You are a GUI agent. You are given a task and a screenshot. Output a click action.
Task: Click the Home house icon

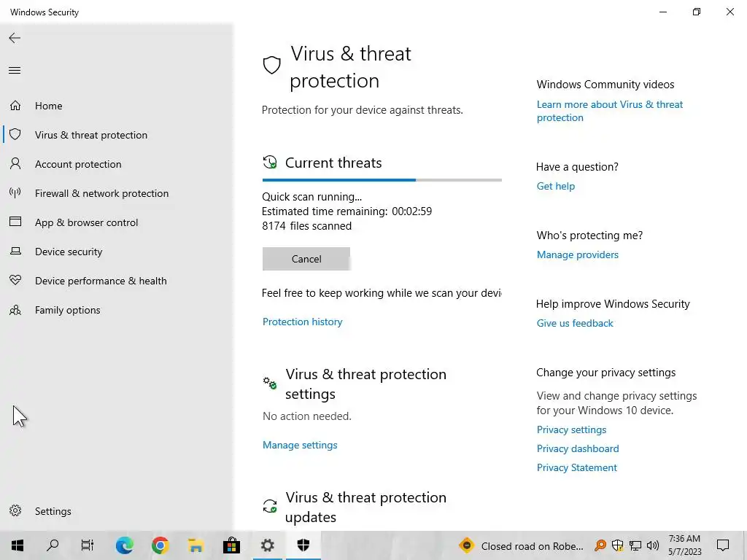(15, 105)
